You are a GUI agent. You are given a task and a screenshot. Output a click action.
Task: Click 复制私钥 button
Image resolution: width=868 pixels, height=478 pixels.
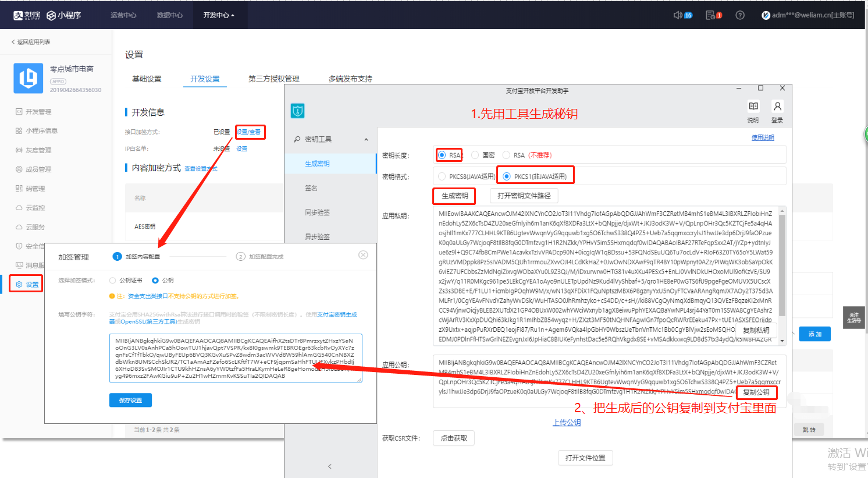[x=756, y=330]
